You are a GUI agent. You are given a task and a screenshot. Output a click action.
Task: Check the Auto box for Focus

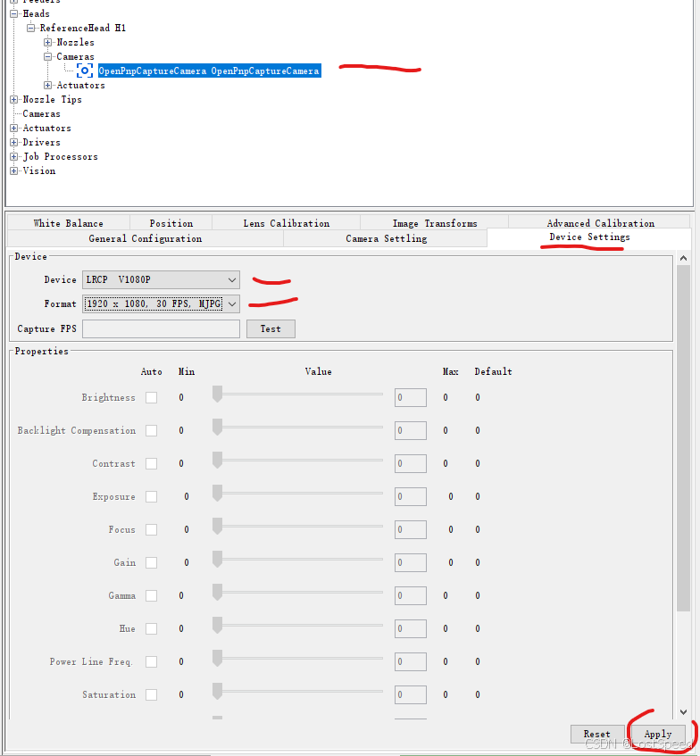(x=152, y=529)
